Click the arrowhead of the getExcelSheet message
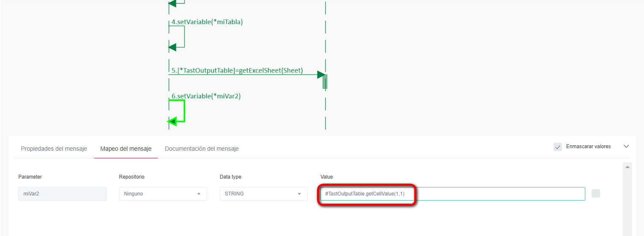The width and height of the screenshot is (644, 236). [321, 75]
